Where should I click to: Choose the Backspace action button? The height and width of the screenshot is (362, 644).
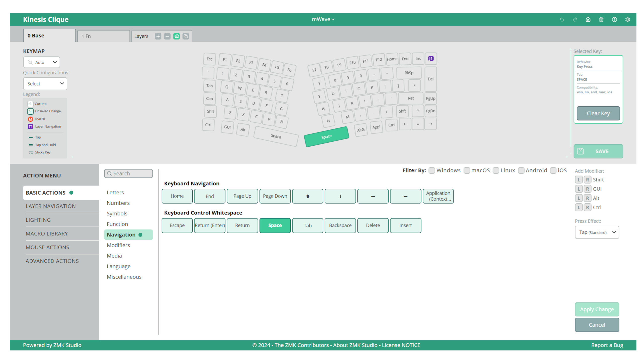tap(340, 225)
